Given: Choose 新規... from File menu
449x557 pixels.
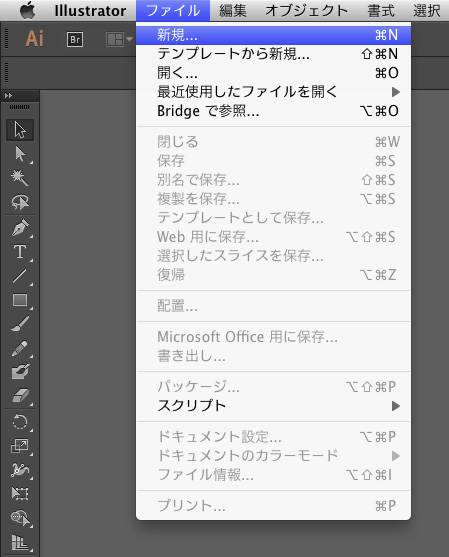Looking at the screenshot, I should pyautogui.click(x=274, y=35).
